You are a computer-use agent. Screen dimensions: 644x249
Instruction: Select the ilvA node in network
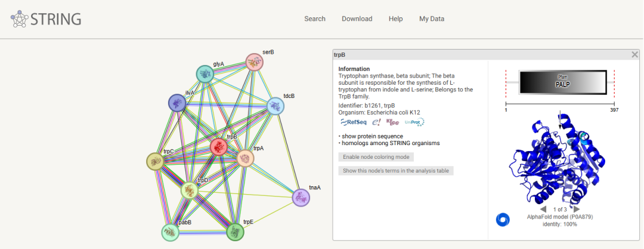177,103
